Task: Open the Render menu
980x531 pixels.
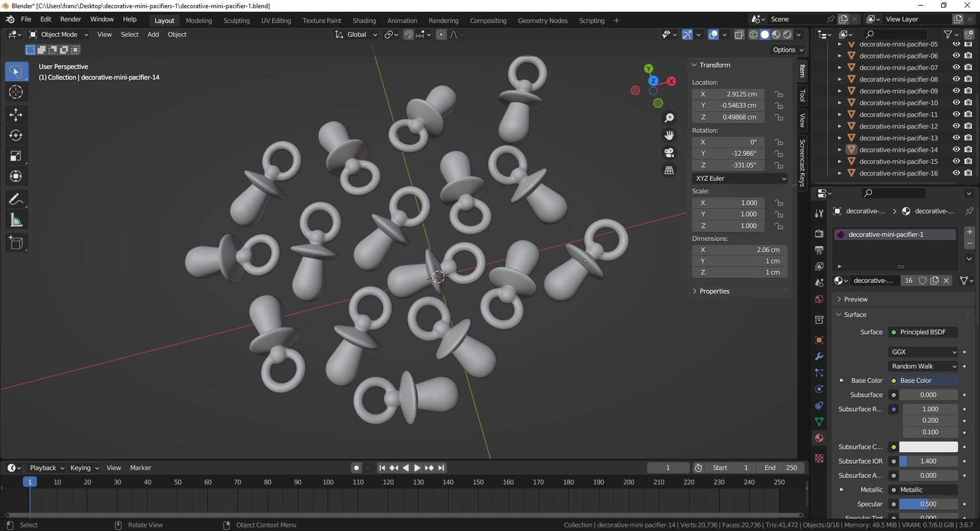Action: 70,19
